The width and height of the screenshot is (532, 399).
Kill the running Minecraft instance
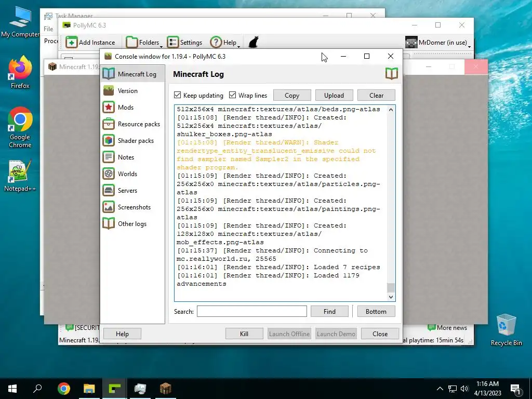[244, 334]
